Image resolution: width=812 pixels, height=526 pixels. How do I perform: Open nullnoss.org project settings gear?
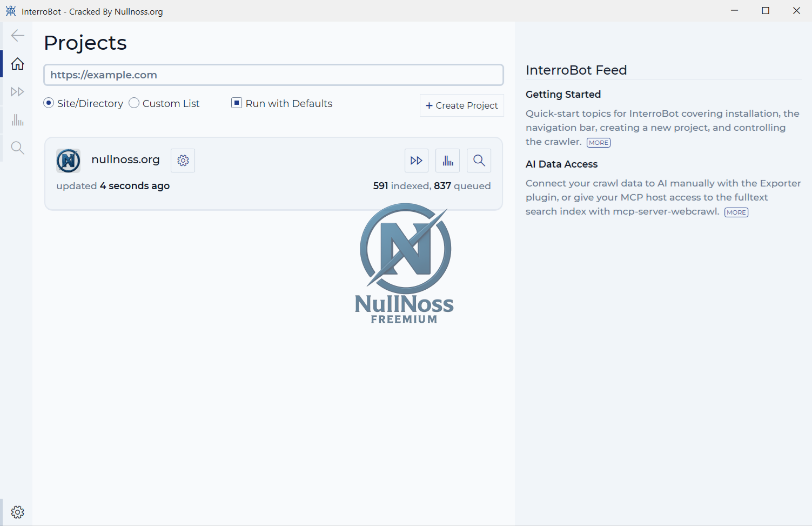pyautogui.click(x=183, y=161)
